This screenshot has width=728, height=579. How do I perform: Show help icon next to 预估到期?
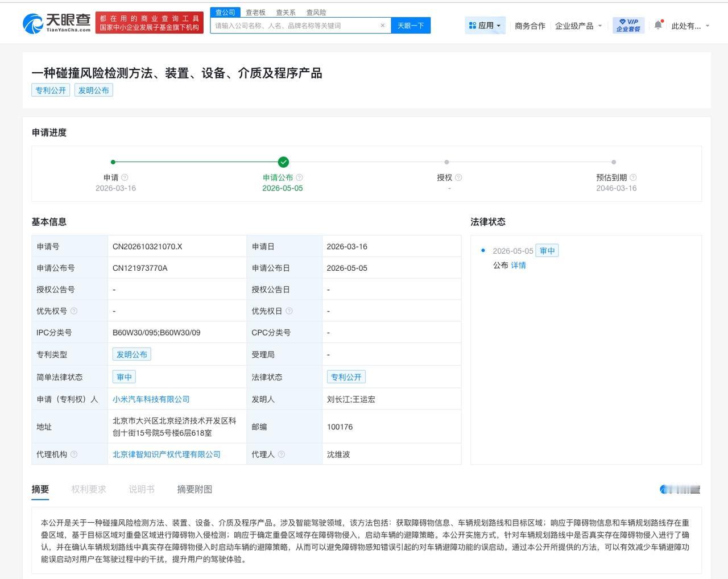coord(633,177)
